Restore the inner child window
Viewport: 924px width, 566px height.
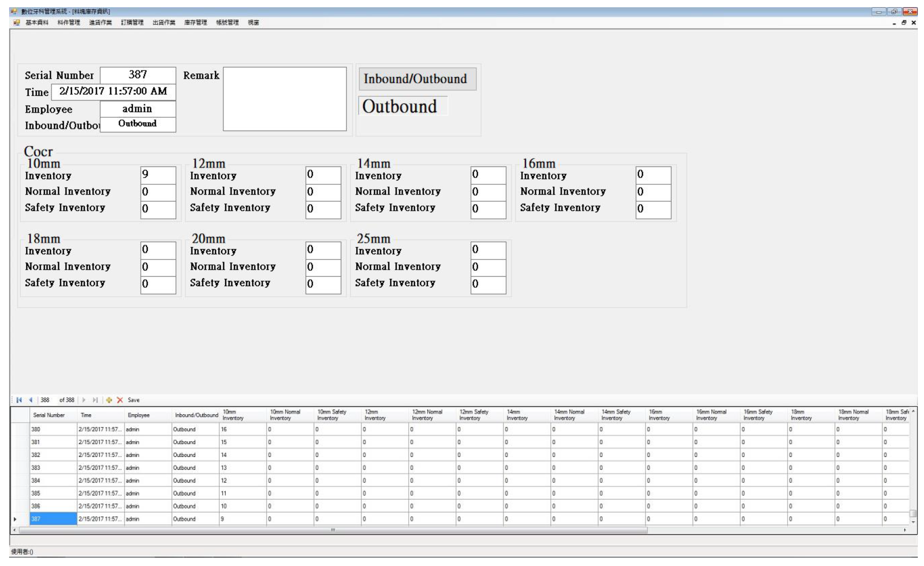click(x=904, y=22)
